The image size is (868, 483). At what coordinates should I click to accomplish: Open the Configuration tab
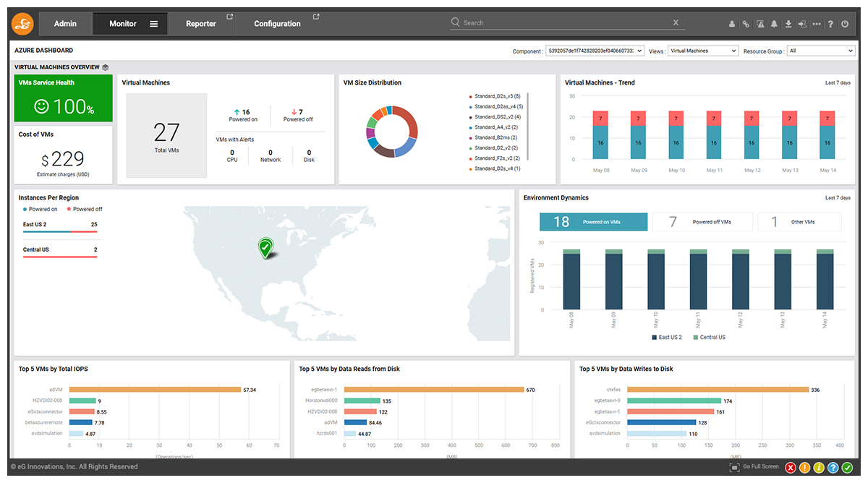click(x=278, y=24)
